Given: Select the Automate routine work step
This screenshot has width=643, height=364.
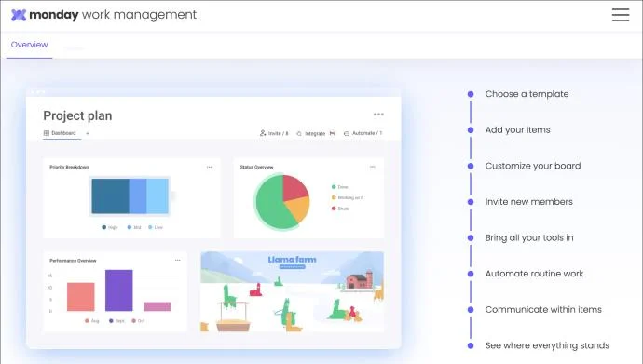Looking at the screenshot, I should click(x=534, y=274).
